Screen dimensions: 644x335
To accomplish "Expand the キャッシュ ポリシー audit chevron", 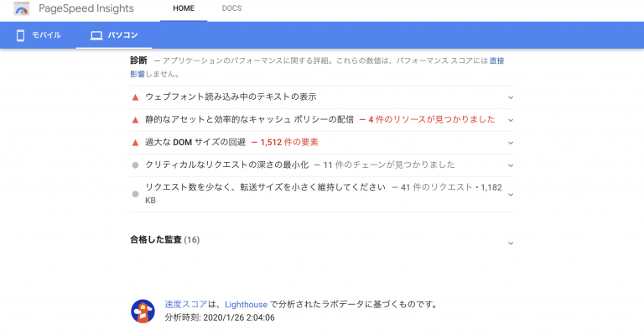I will tap(511, 120).
